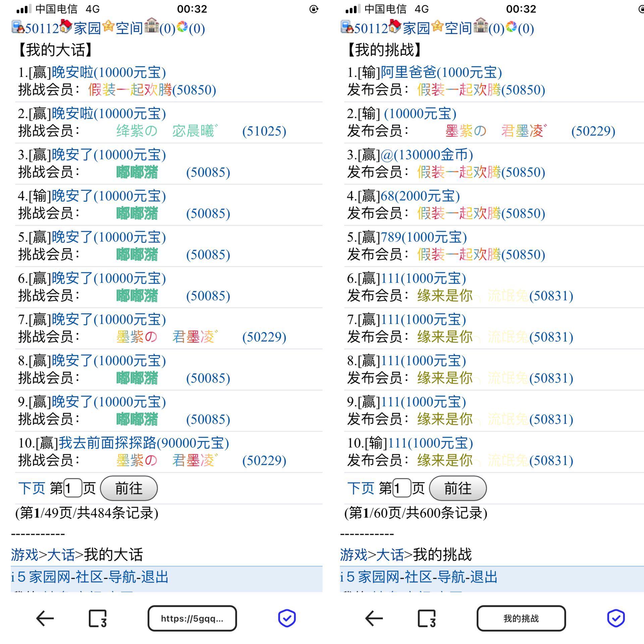Click 社区 footer link on left page
This screenshot has height=644, width=644.
[x=89, y=577]
